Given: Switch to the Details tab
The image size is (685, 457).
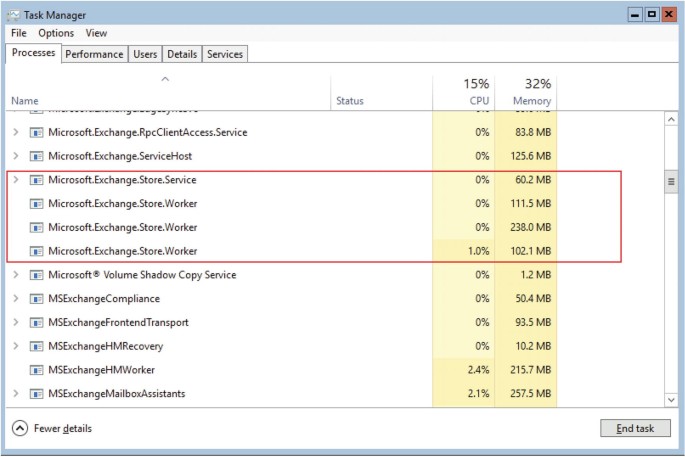Looking at the screenshot, I should pyautogui.click(x=182, y=54).
